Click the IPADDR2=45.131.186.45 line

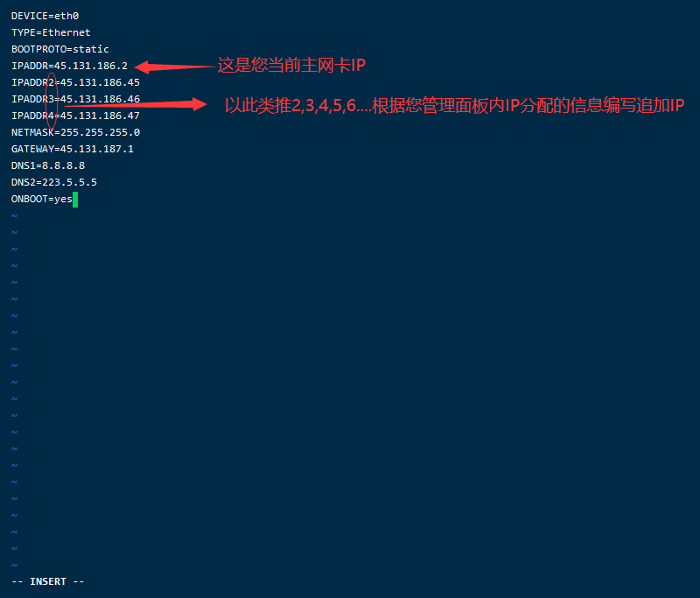tap(75, 82)
